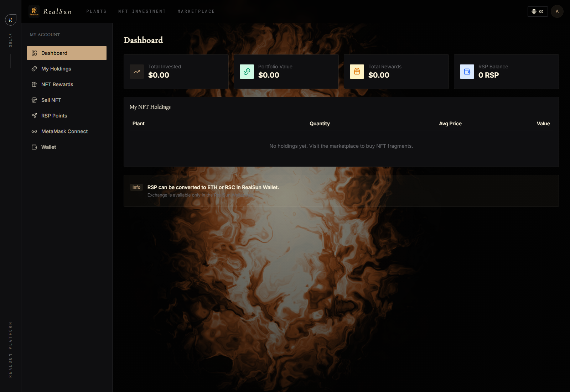
Task: Click the vertical REALSUN PLATFORM label
Action: (x=10, y=350)
